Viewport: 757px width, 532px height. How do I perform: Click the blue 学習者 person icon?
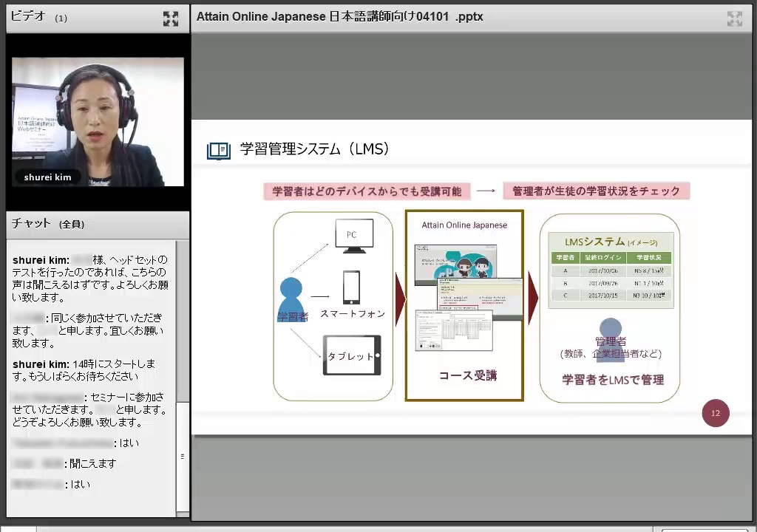coord(291,299)
